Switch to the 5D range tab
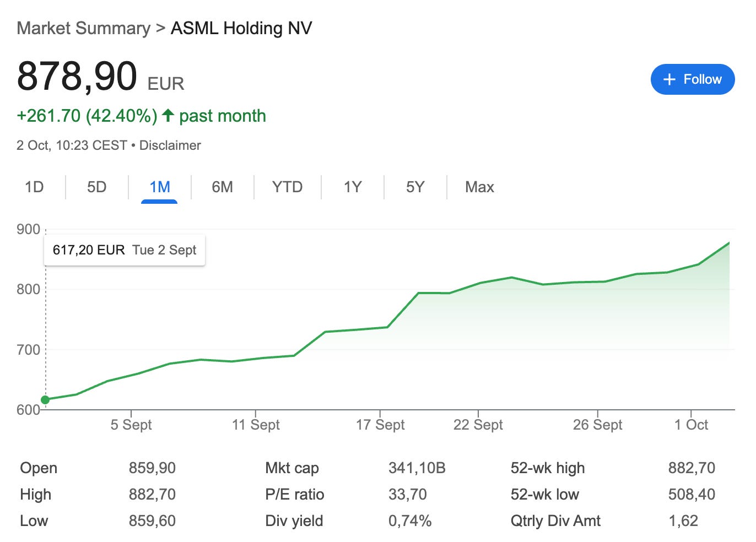The width and height of the screenshot is (756, 542). (97, 187)
